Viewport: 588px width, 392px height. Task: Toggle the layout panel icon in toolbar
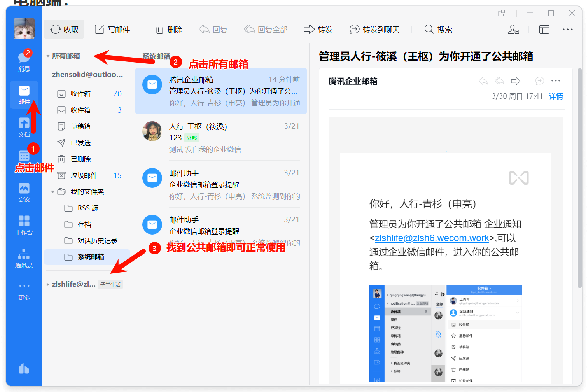point(544,30)
